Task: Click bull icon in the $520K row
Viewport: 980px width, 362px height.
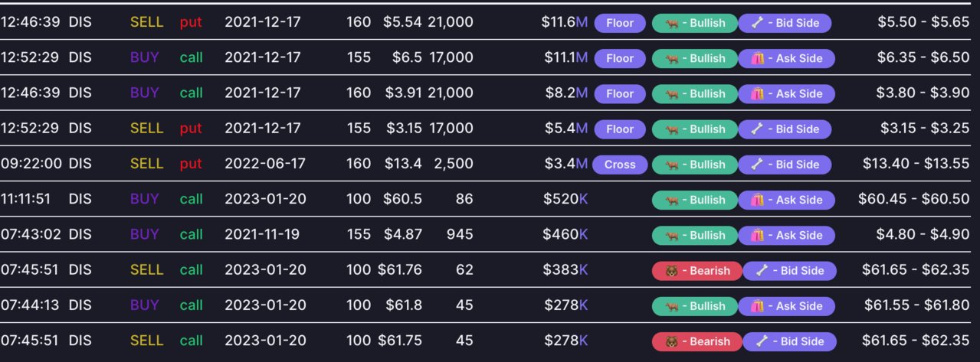Action: [x=671, y=200]
